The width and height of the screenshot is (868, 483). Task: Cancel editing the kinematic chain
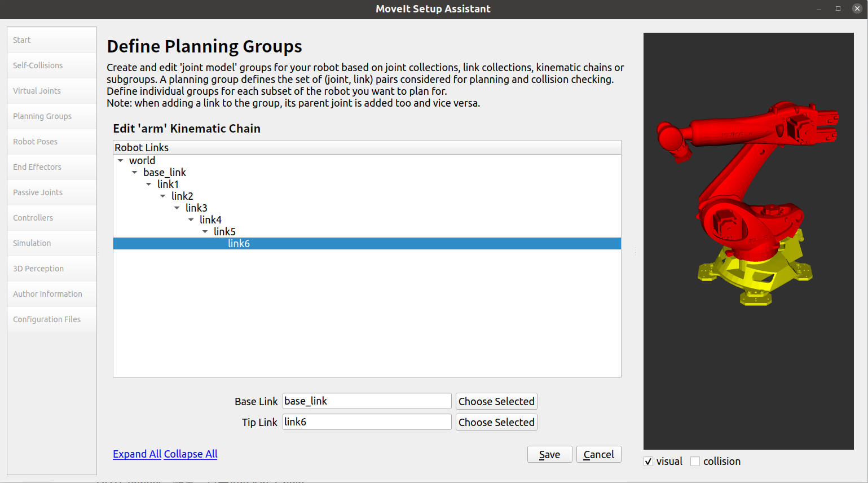[x=599, y=454]
